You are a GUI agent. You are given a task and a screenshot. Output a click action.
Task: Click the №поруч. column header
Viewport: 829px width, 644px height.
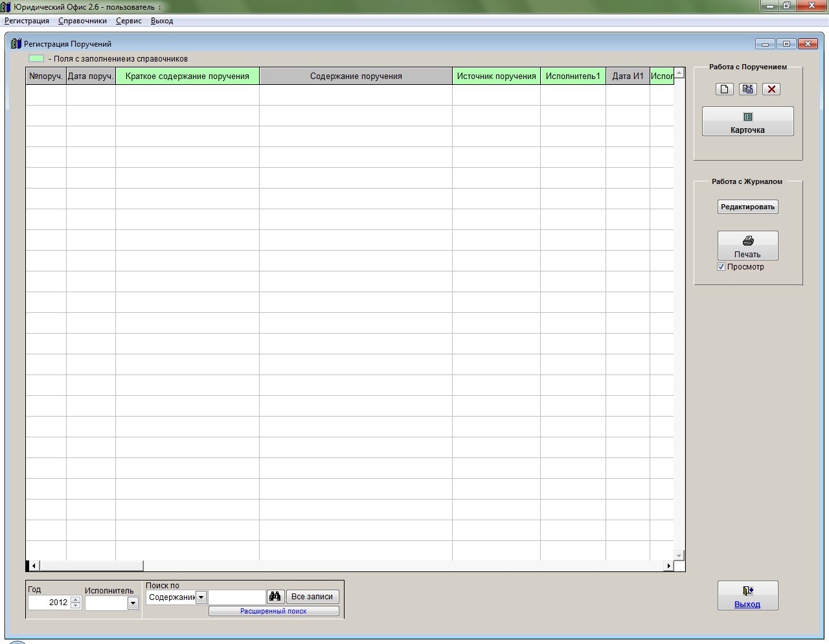click(46, 76)
